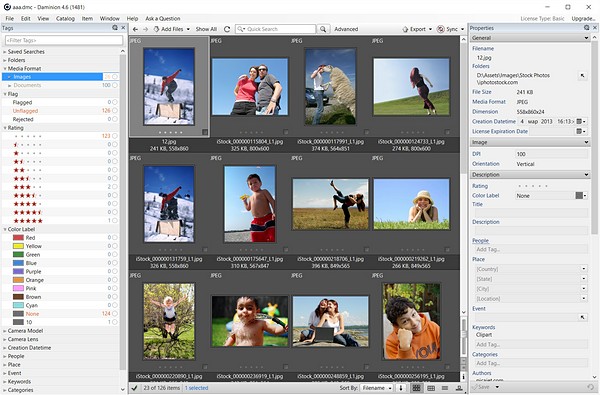This screenshot has width=600, height=395.
Task: Tick the checkbox on iStock_000000219262_L1.jpg thumbnail
Action: pos(447,250)
